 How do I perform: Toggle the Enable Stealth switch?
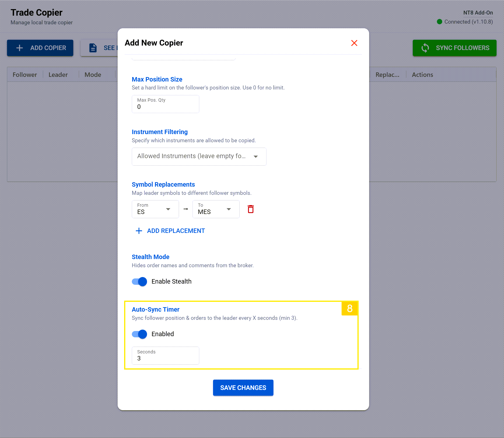coord(140,281)
